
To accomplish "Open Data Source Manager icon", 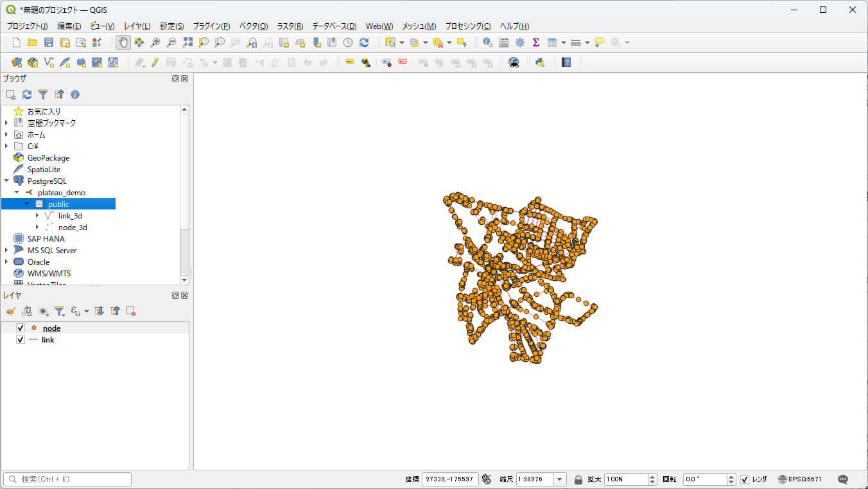I will 17,62.
